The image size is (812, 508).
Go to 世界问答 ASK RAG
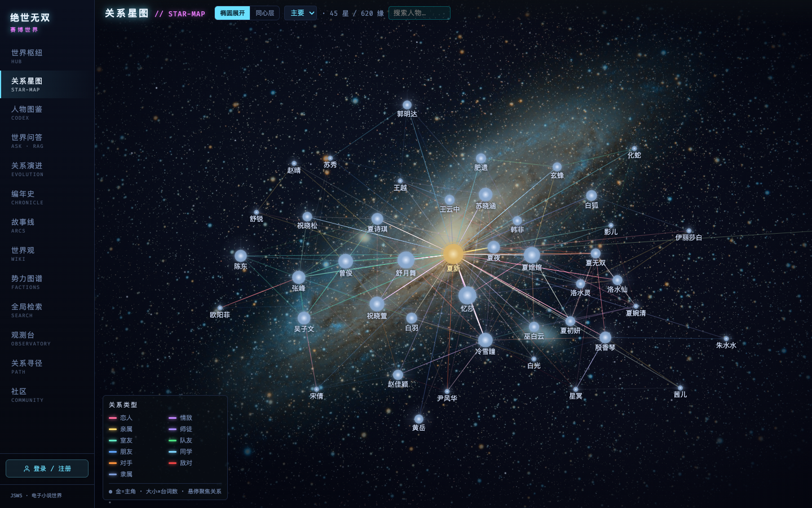[47, 141]
